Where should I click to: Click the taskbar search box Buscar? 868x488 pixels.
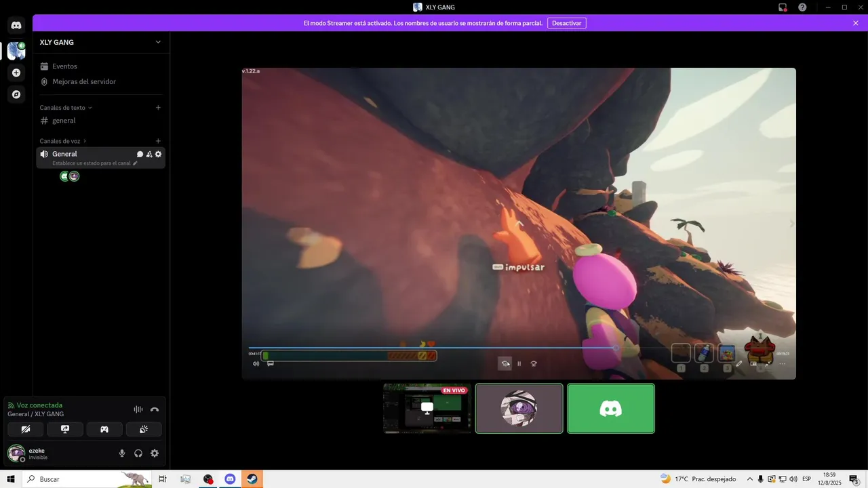(87, 479)
